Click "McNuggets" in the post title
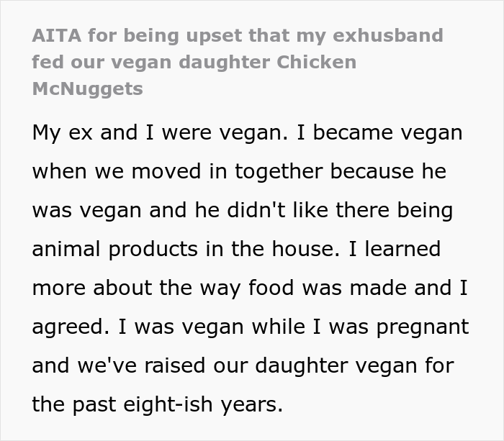Viewport: 504px width, 441px height. (x=87, y=88)
